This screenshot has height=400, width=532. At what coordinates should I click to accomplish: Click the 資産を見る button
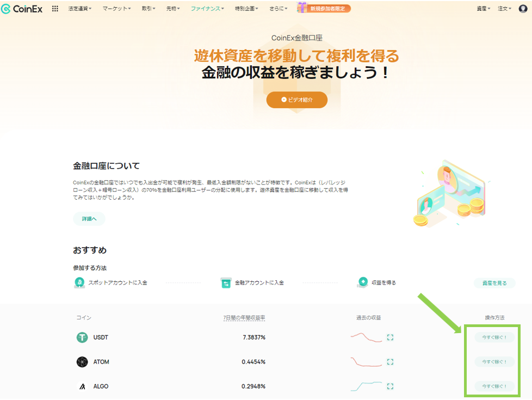coord(494,283)
